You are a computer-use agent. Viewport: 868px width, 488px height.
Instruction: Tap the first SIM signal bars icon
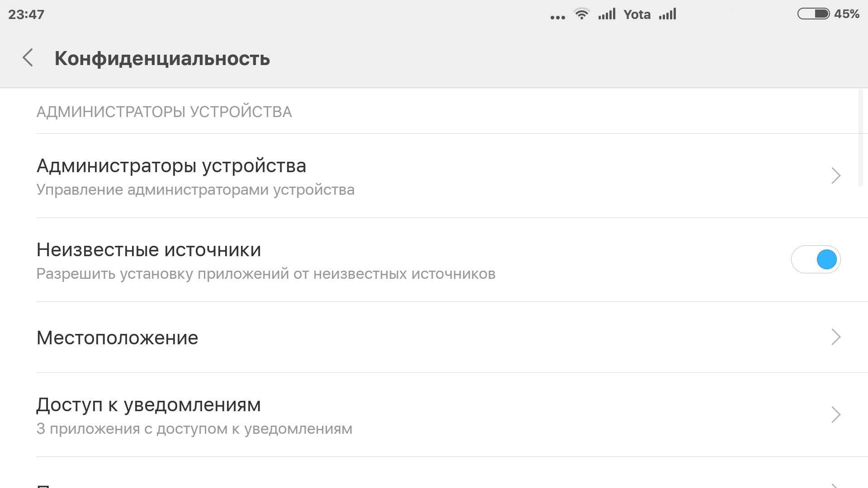pyautogui.click(x=607, y=14)
